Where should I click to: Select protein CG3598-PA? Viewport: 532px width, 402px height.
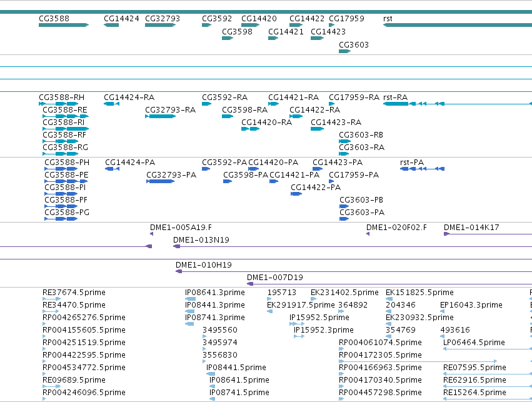(228, 181)
